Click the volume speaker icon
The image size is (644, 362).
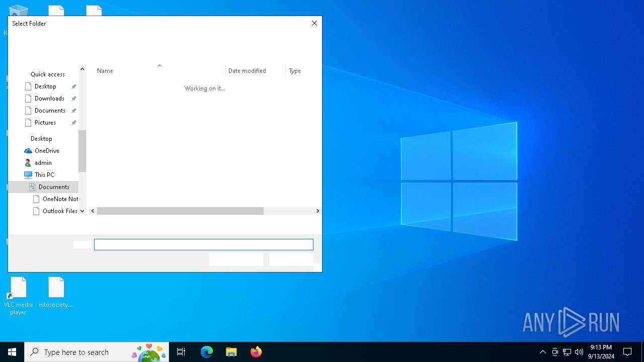pos(579,352)
